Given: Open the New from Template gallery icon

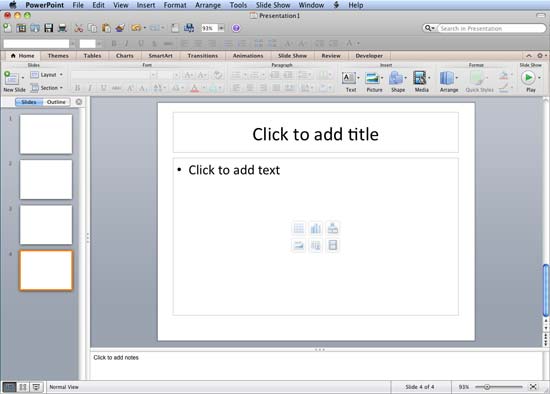Looking at the screenshot, I should (x=21, y=28).
